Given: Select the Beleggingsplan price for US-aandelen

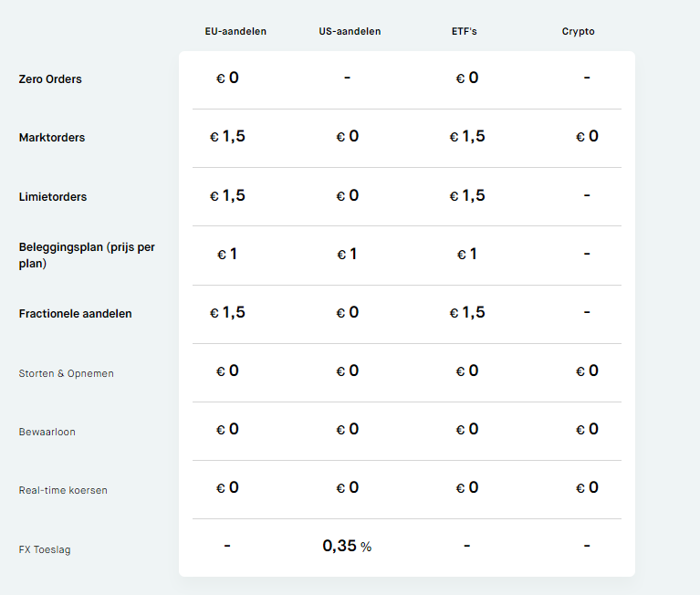Looking at the screenshot, I should (347, 254).
